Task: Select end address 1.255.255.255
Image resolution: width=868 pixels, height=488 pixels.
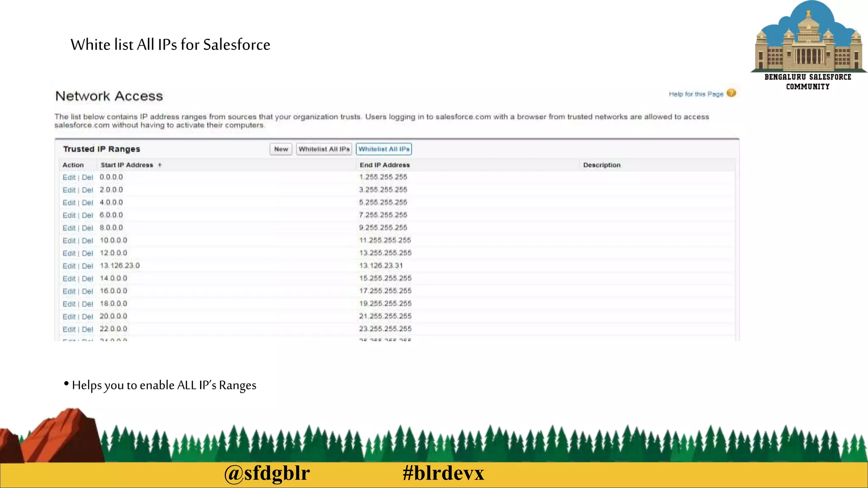Action: [383, 177]
